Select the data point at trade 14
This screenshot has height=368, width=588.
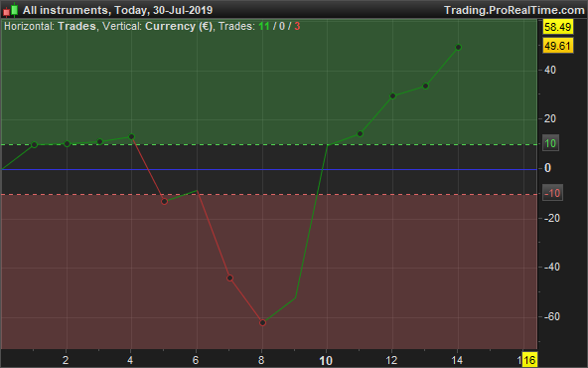(x=458, y=48)
